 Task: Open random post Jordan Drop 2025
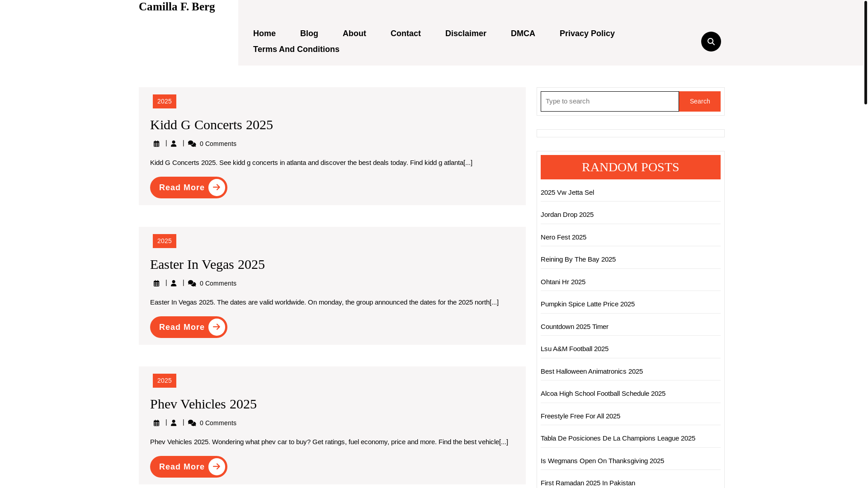coord(567,215)
